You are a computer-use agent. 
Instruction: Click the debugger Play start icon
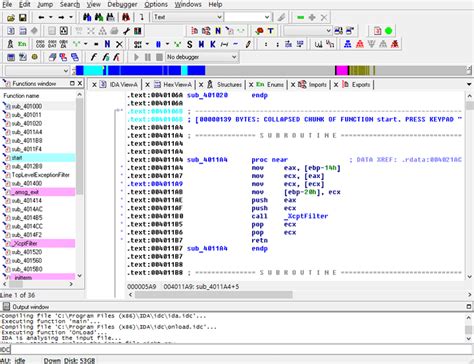point(136,57)
